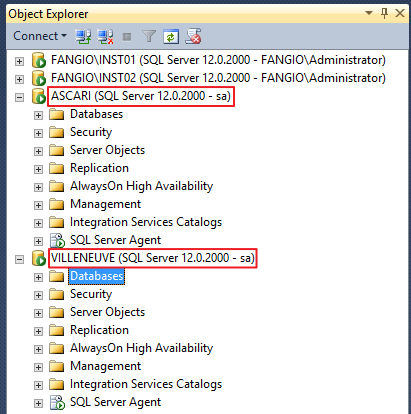This screenshot has width=411, height=414.
Task: Expand AlwaysOn High Availability under VILLENEUVE
Action: pyautogui.click(x=38, y=349)
